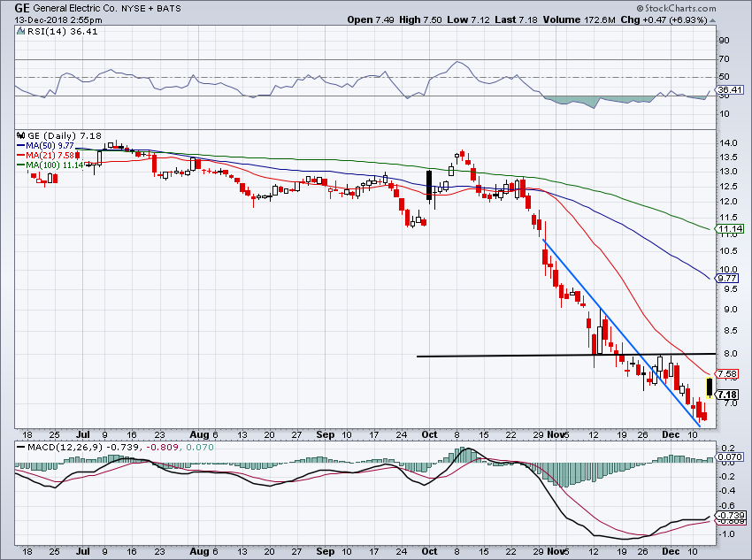Click the 0.070 MACD histogram value tag
Screen dimensions: 752x560
click(x=729, y=456)
